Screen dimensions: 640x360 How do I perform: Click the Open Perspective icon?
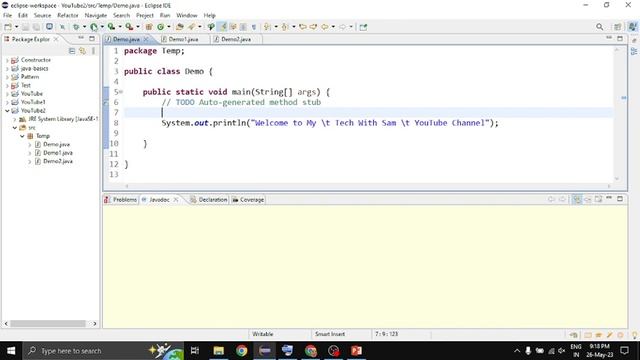[x=618, y=27]
